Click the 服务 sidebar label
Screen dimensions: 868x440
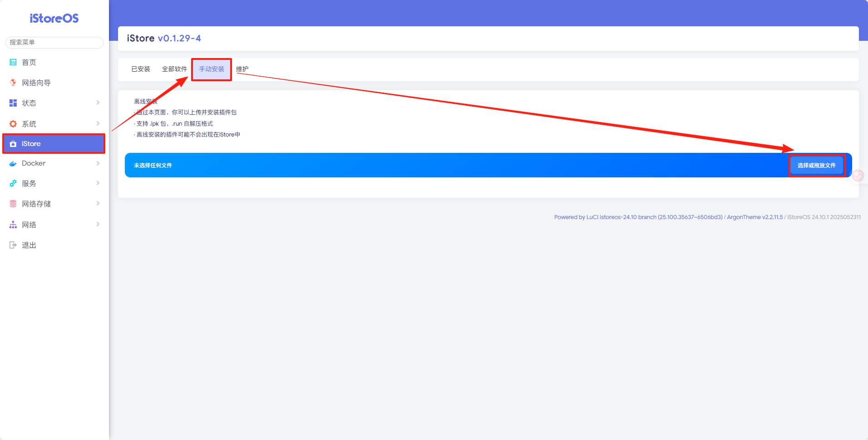tap(29, 183)
